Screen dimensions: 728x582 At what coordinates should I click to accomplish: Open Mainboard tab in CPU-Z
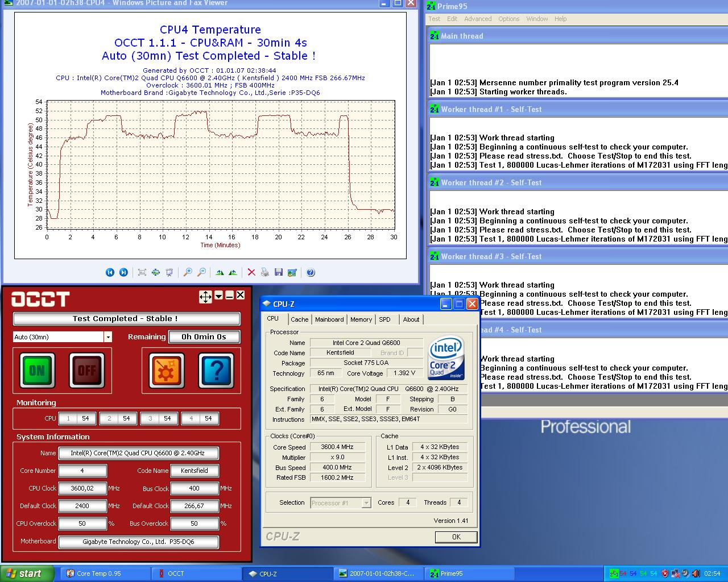click(x=329, y=319)
